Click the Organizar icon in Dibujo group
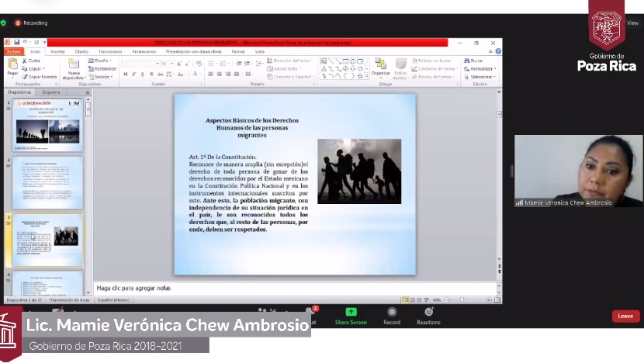This screenshot has height=363, width=644. tap(380, 67)
